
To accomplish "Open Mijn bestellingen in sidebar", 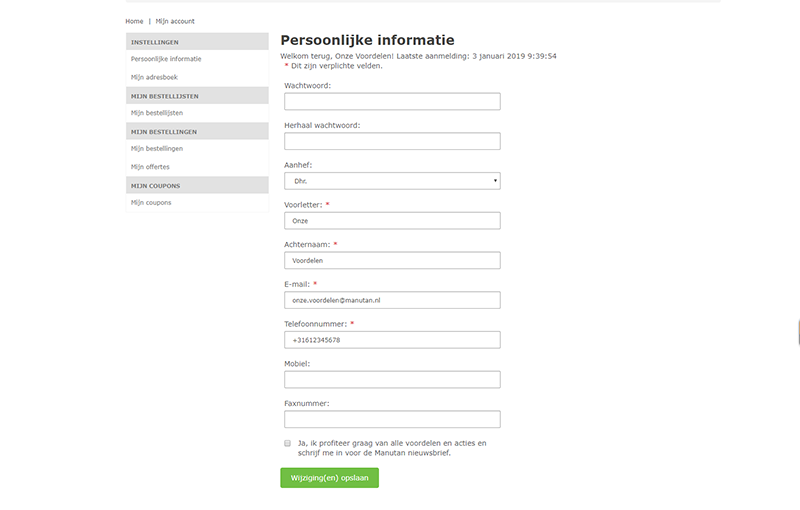I will point(157,149).
